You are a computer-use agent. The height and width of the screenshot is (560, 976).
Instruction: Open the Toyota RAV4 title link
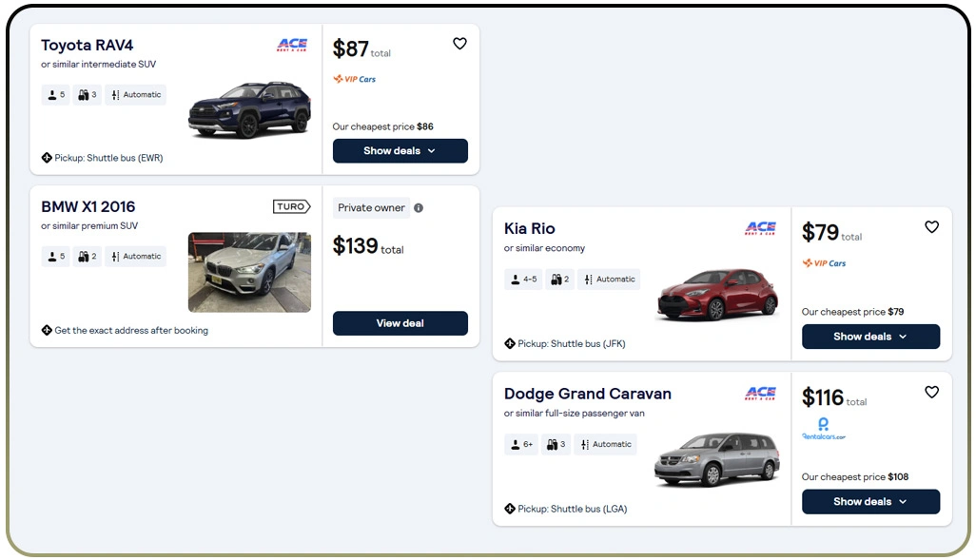(x=87, y=44)
